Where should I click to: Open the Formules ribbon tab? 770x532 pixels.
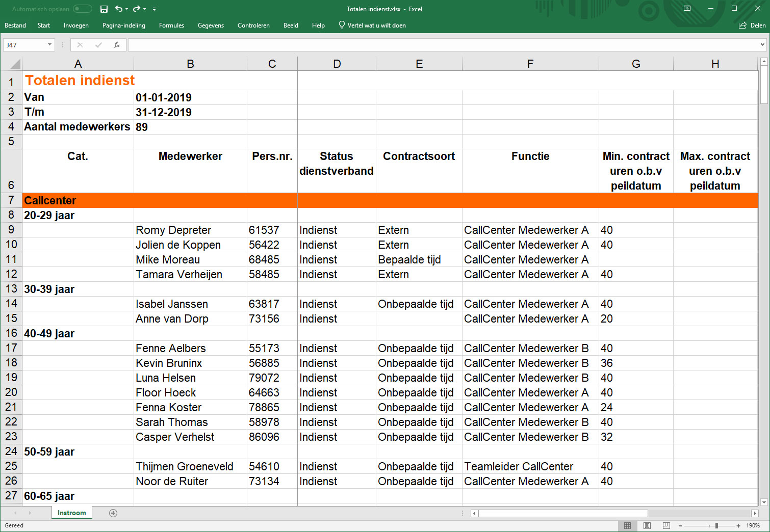pos(171,25)
